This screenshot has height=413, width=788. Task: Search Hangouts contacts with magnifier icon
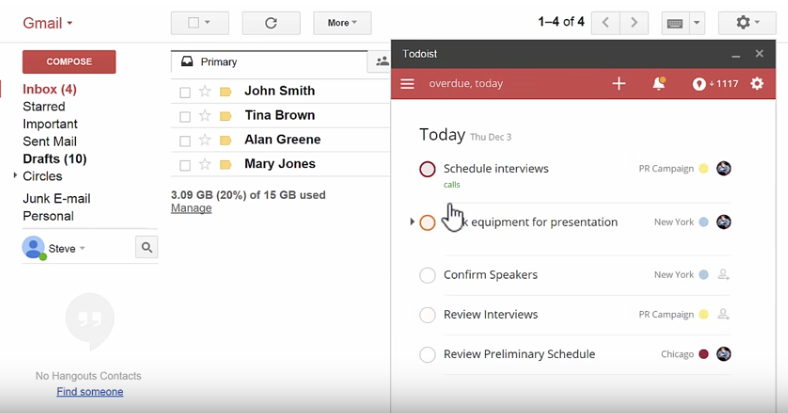point(146,247)
